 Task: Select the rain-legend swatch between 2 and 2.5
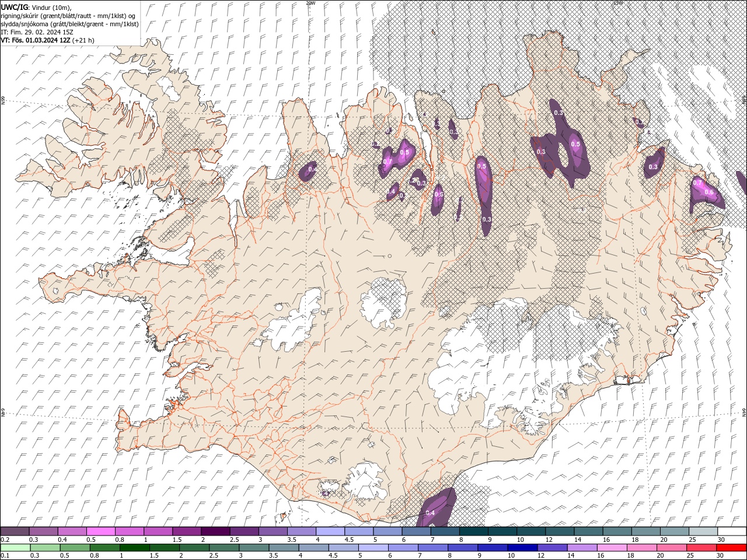pos(194,548)
